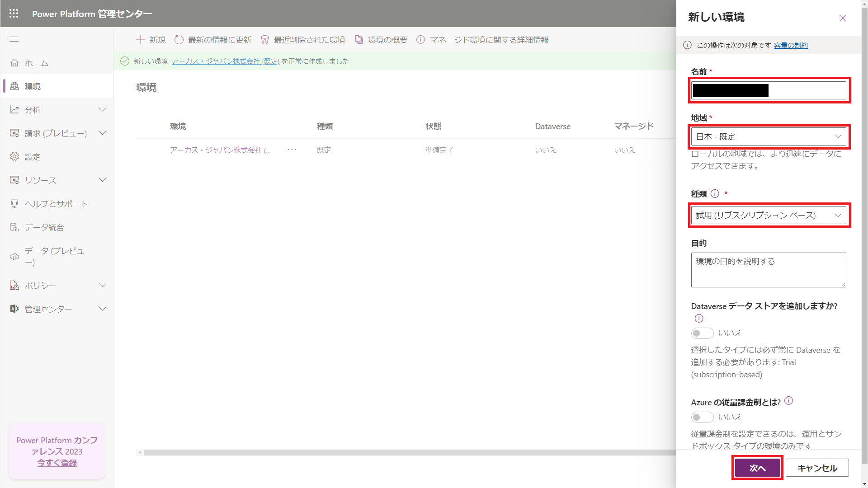Click the ヘルプとサポート headset icon

(x=14, y=204)
